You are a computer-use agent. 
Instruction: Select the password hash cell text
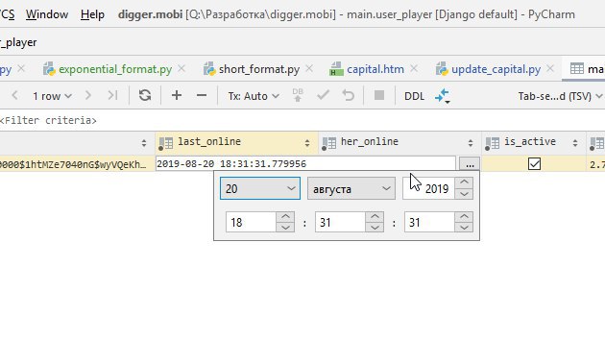73,164
